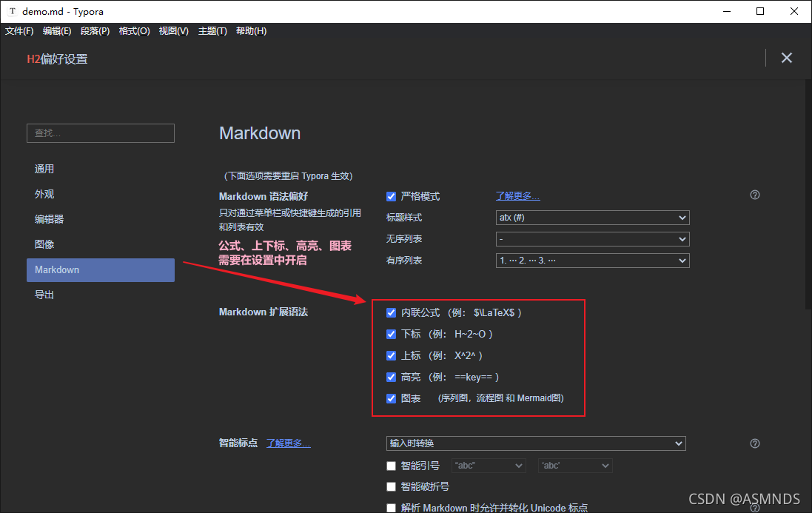812x513 pixels.
Task: Close the preferences panel with the X icon
Action: coord(787,57)
